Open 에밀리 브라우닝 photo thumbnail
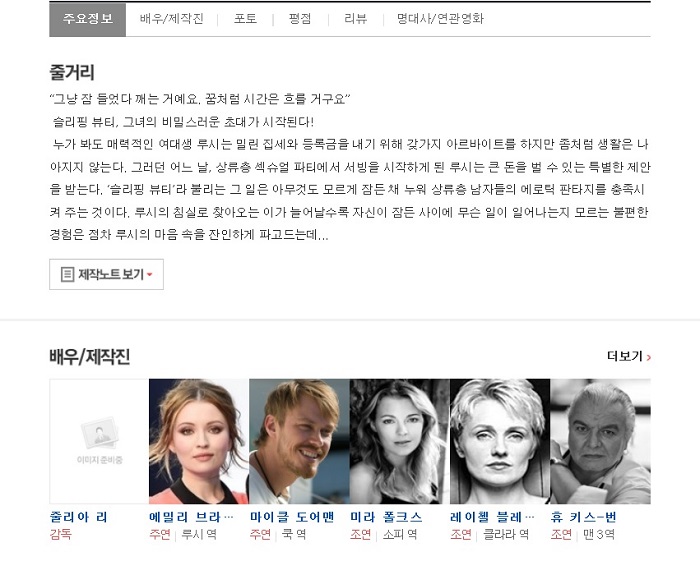This screenshot has width=700, height=561. [x=199, y=441]
